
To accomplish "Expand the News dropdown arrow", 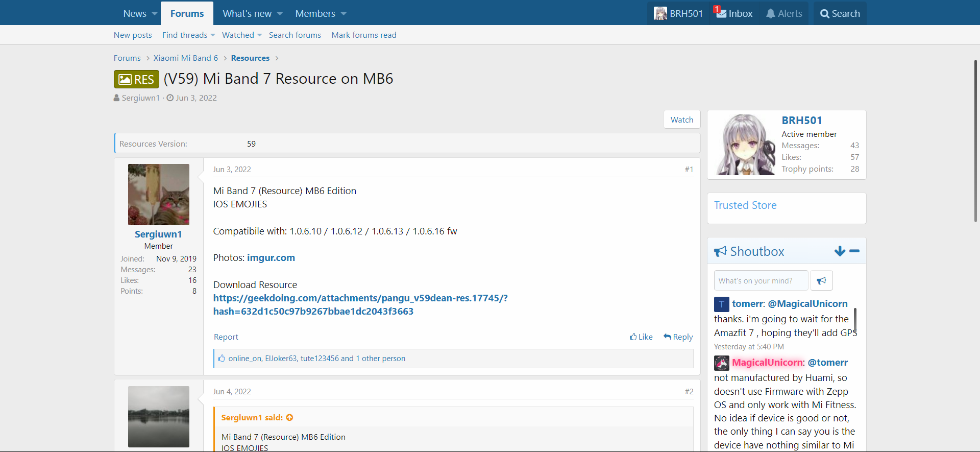I will (x=155, y=14).
